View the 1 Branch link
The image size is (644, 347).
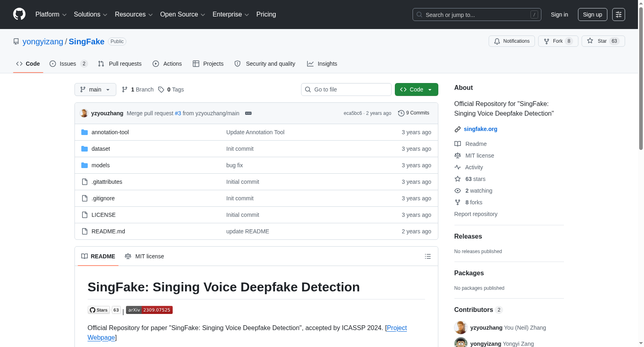pos(138,89)
